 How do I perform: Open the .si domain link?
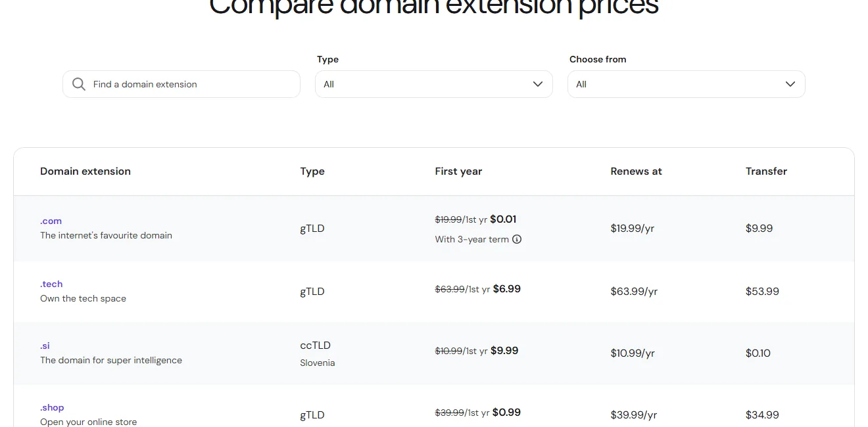45,346
